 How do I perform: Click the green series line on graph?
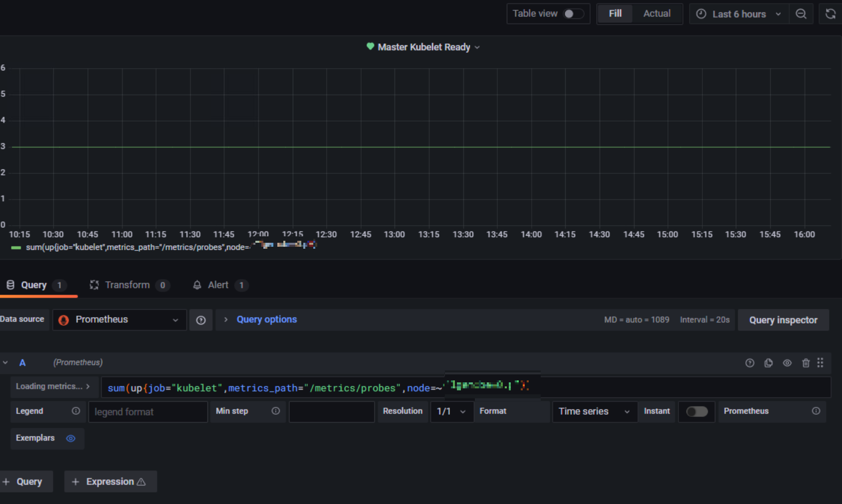click(x=421, y=147)
